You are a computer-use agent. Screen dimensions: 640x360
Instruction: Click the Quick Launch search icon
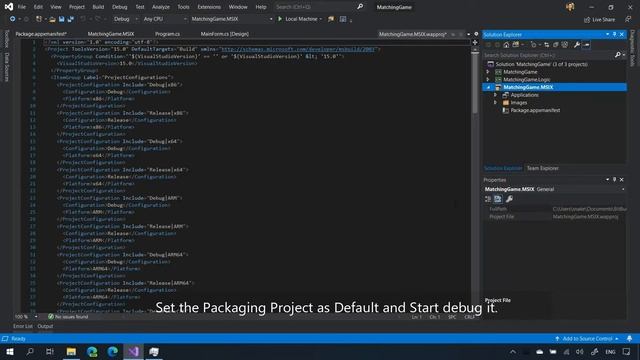360,7
